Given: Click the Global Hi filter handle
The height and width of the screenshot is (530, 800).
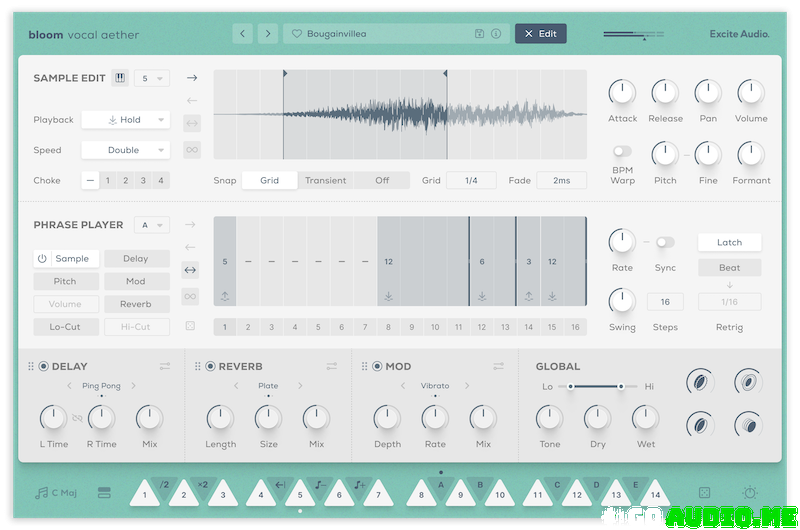Looking at the screenshot, I should click(620, 387).
